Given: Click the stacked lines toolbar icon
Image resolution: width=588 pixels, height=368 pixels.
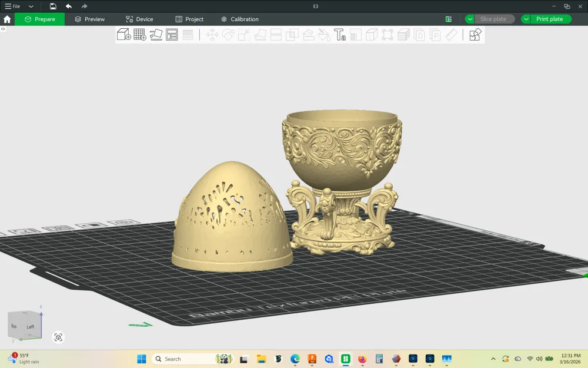Looking at the screenshot, I should click(x=188, y=35).
